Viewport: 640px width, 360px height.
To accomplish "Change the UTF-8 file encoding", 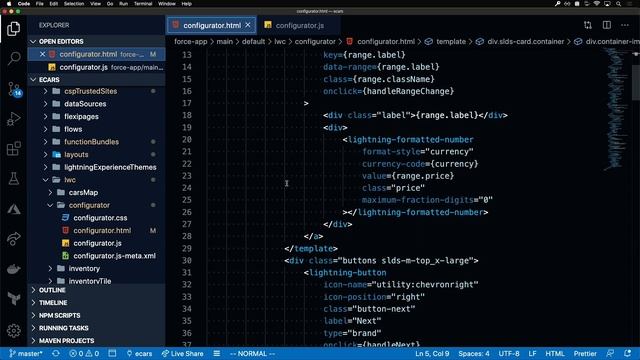I will [509, 353].
